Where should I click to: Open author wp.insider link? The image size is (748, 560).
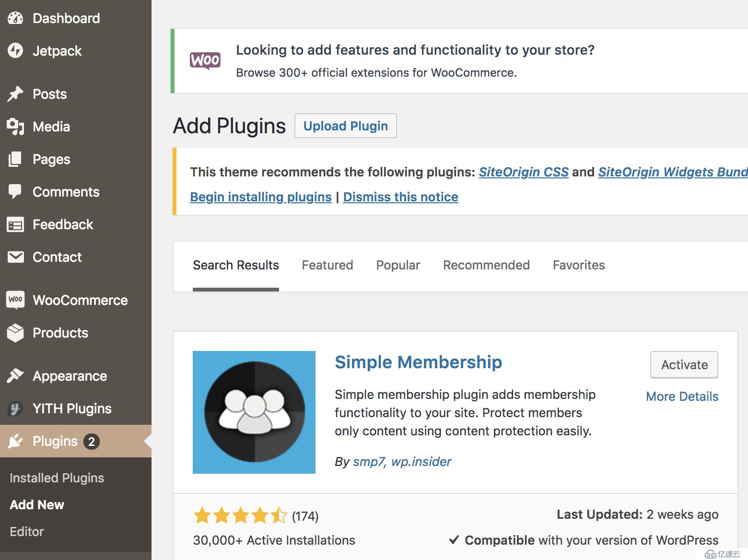[x=421, y=462]
